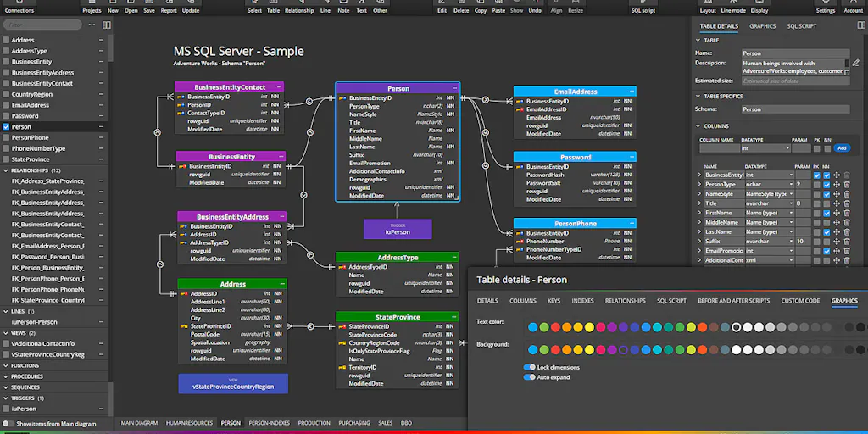
Task: Click the Add column button
Action: coord(842,148)
